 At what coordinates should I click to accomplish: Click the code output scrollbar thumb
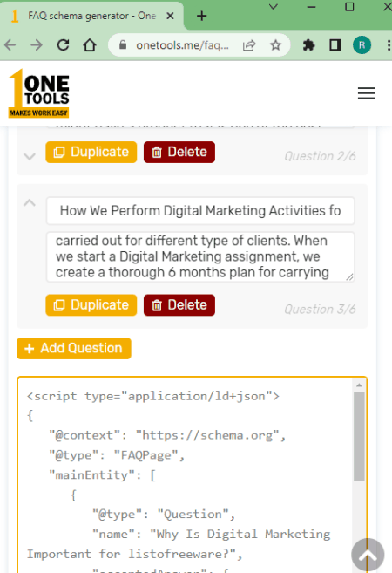point(359,436)
